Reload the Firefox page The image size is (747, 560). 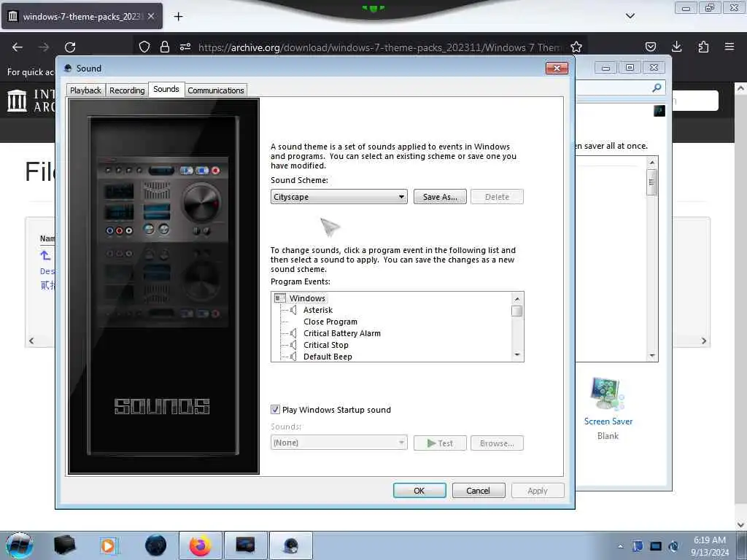coord(70,47)
